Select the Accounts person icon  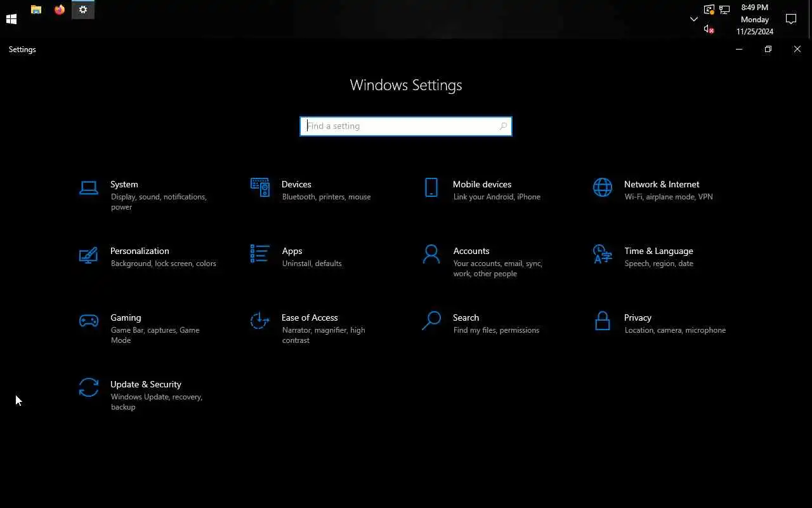431,254
